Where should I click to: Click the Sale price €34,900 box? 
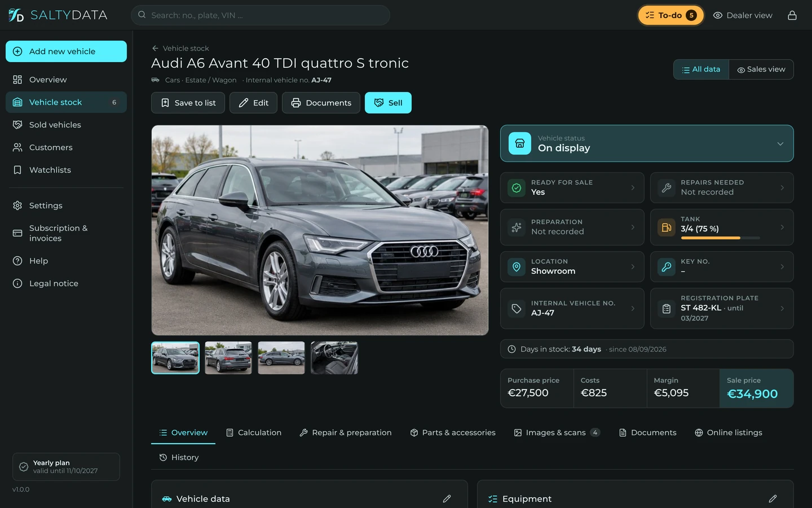click(756, 388)
